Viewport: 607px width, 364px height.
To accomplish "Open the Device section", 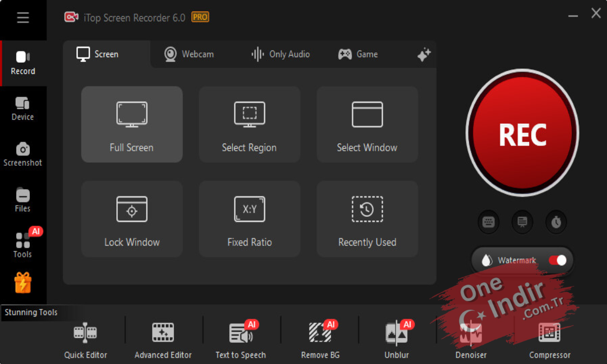I will click(23, 109).
